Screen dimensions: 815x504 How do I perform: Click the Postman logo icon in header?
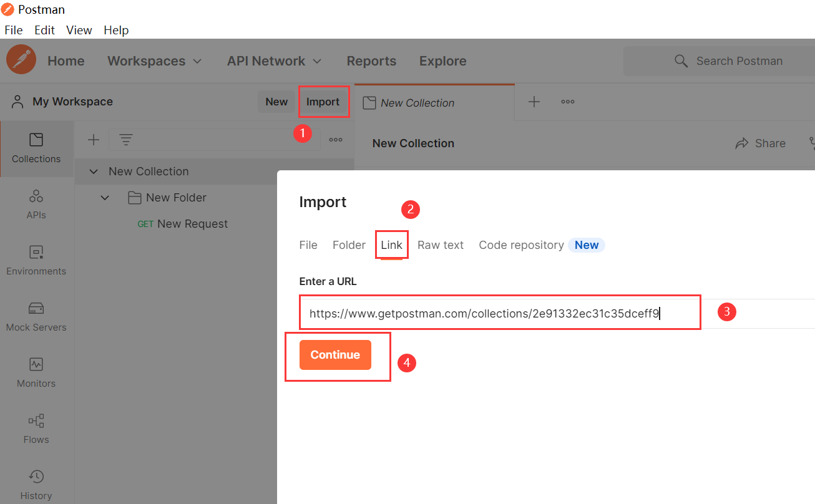tap(21, 61)
